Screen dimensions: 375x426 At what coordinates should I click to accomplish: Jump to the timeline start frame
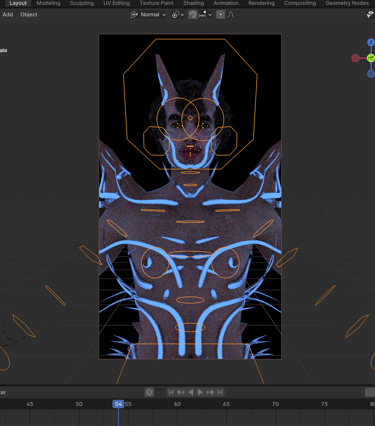click(x=171, y=392)
